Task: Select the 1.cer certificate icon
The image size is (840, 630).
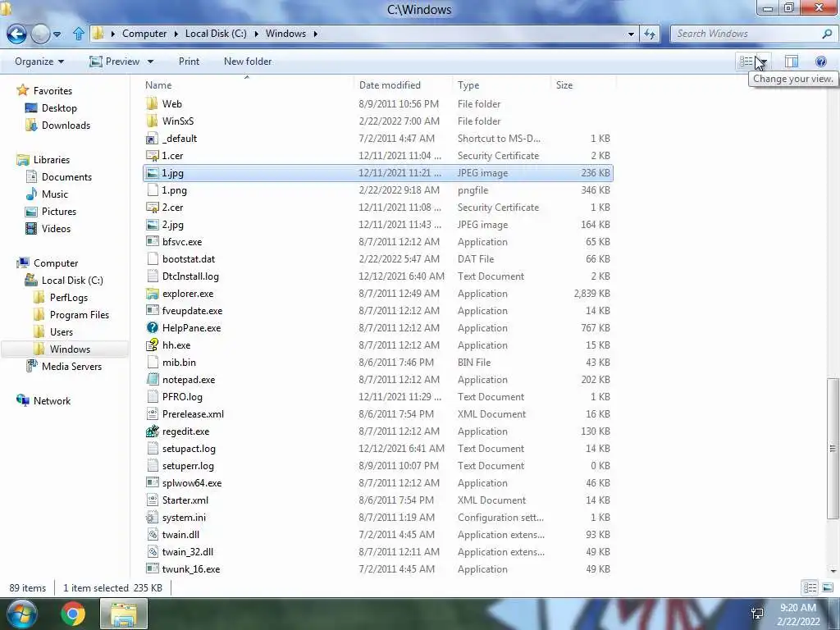Action: pyautogui.click(x=152, y=155)
